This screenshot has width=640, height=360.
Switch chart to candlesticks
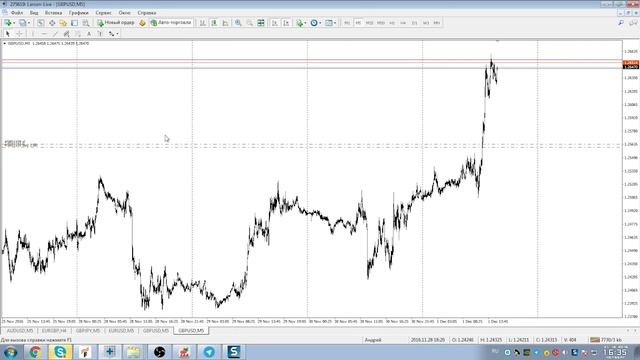[x=214, y=23]
